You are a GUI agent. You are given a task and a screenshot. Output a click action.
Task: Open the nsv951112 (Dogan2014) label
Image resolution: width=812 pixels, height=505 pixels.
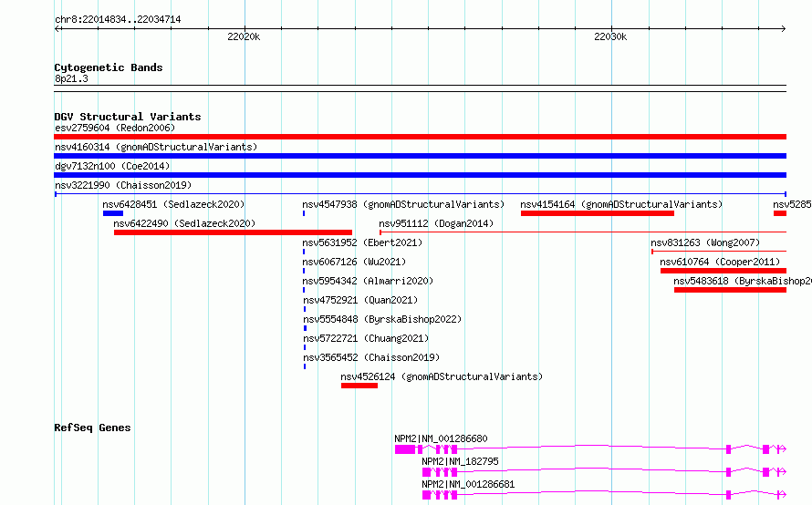[436, 223]
